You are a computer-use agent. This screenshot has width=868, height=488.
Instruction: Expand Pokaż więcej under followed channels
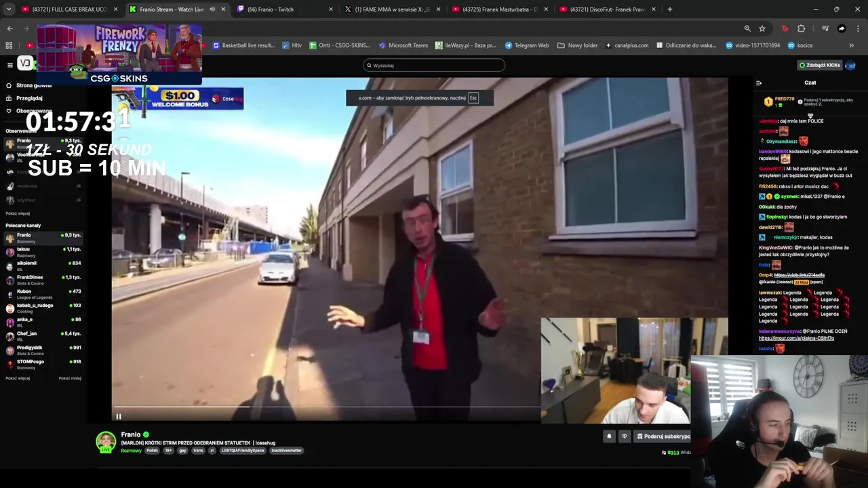(18, 213)
